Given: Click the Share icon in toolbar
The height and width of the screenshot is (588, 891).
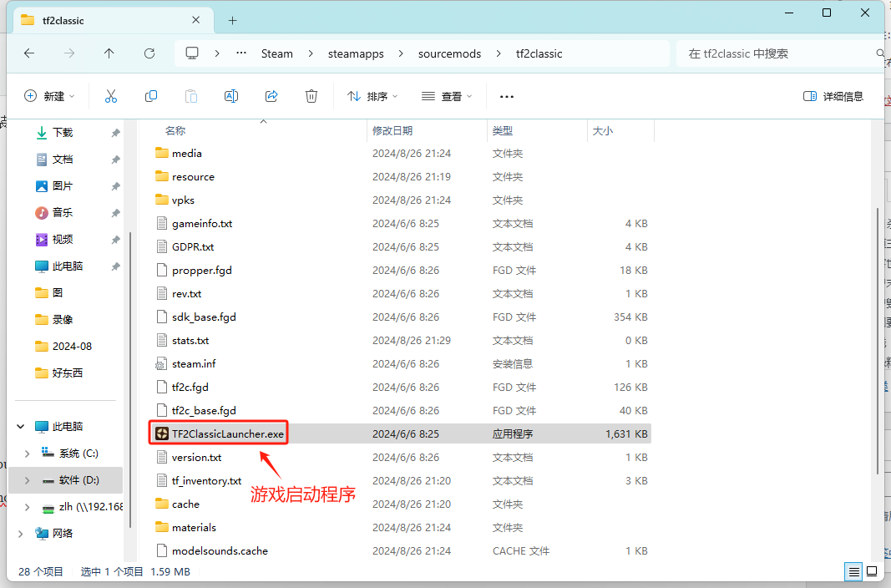Looking at the screenshot, I should (271, 97).
